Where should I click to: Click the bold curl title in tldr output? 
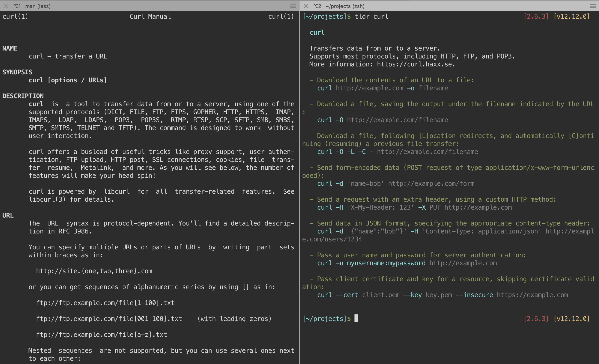[x=317, y=32]
